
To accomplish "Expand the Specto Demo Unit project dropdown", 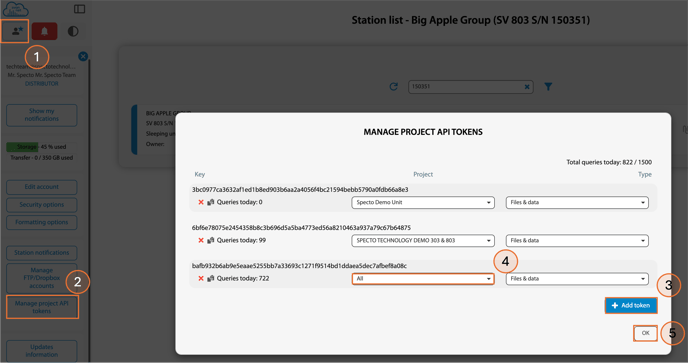I will point(423,202).
